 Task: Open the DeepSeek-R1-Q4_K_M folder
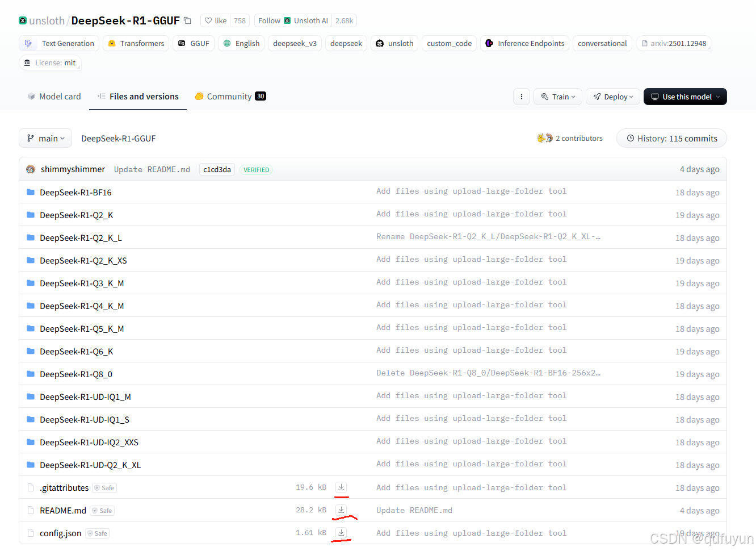[x=82, y=306]
